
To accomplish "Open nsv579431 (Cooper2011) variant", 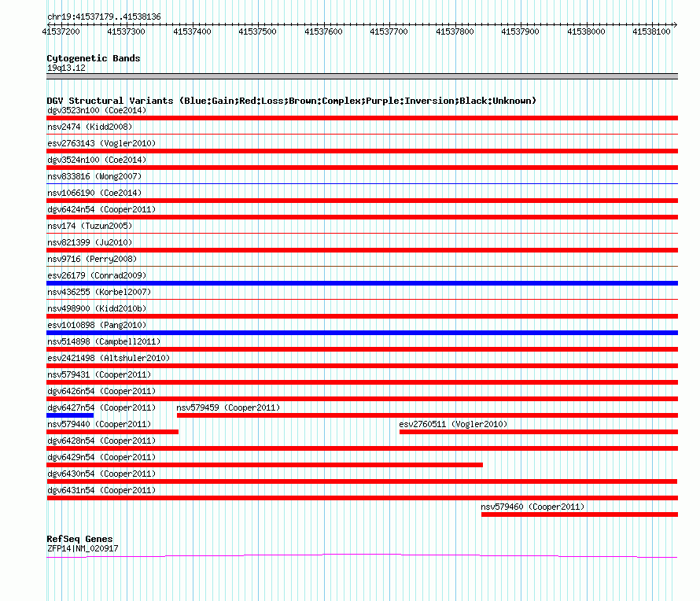I will click(99, 374).
